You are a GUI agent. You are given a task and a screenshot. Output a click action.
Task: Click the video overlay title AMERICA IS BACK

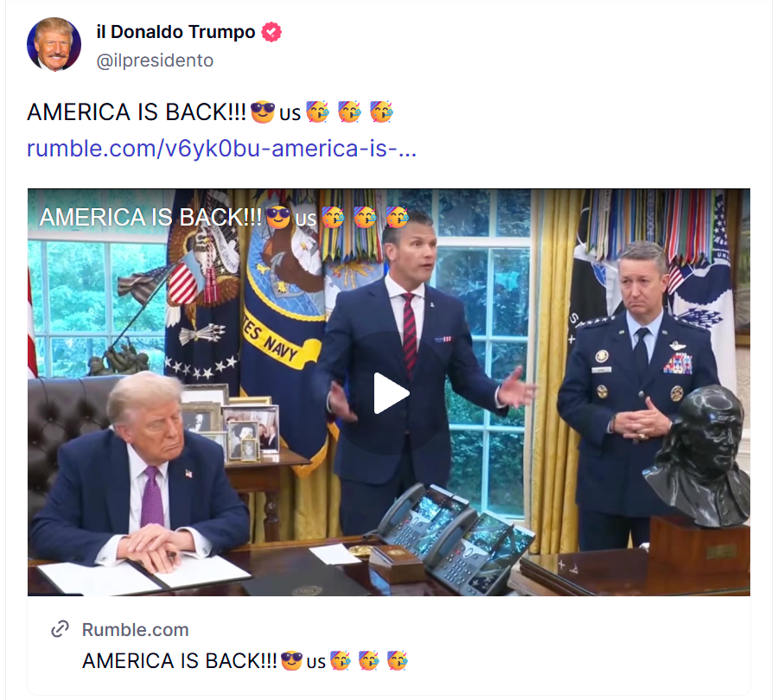tap(150, 218)
